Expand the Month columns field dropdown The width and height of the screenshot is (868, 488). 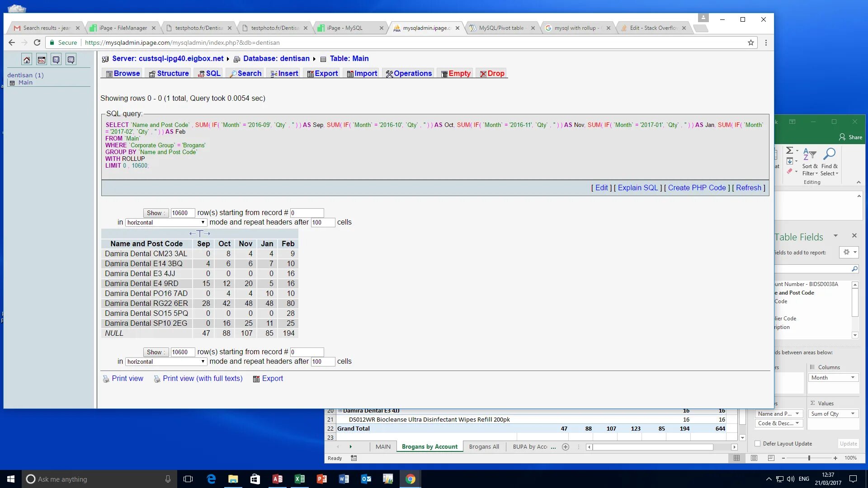click(x=853, y=378)
